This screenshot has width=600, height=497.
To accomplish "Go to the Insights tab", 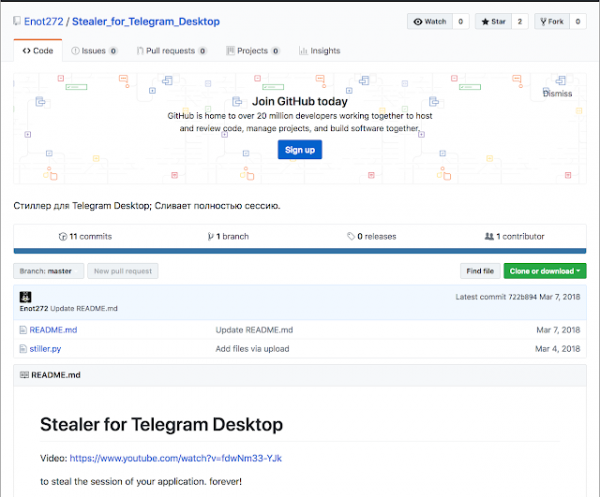I will click(319, 50).
